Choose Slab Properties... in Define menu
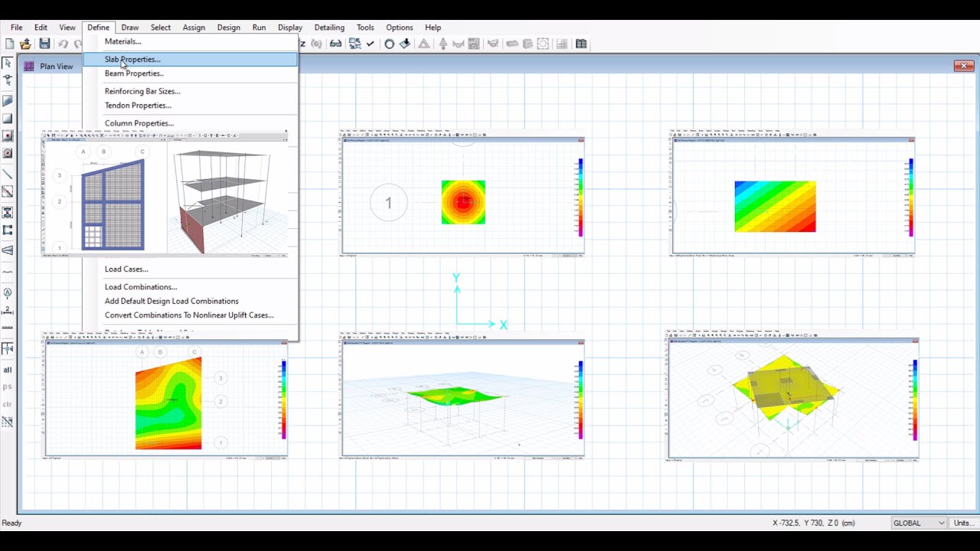Image resolution: width=980 pixels, height=551 pixels. coord(190,59)
